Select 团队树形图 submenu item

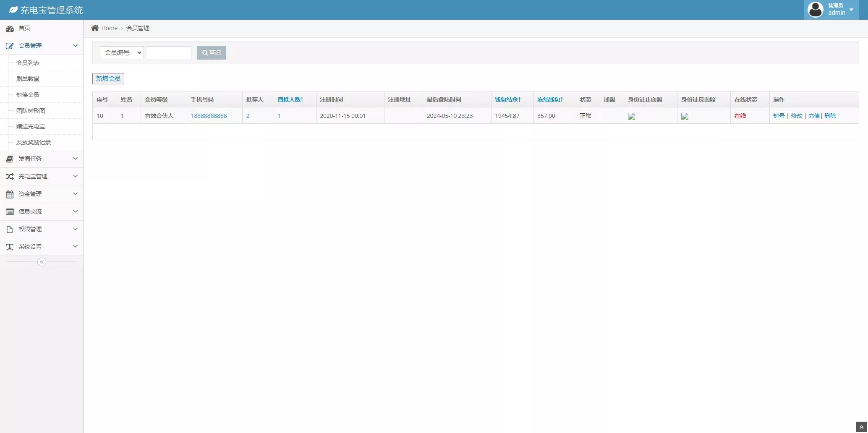point(30,111)
